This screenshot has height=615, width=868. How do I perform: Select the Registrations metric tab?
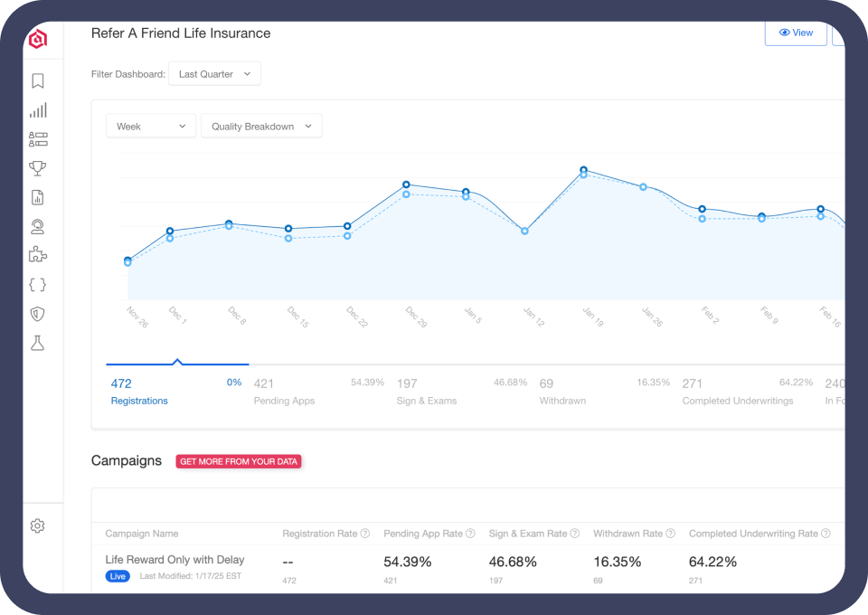coord(176,392)
